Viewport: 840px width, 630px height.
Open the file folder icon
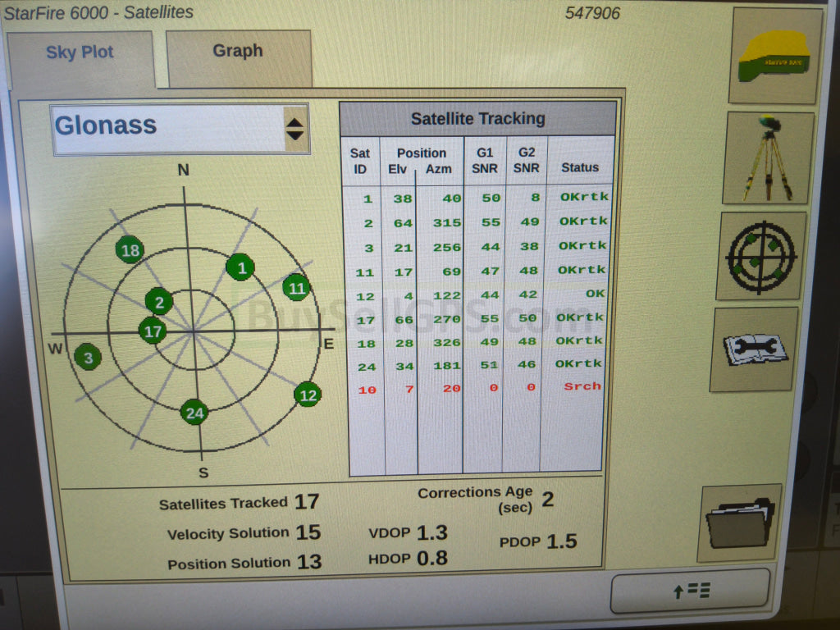[740, 523]
